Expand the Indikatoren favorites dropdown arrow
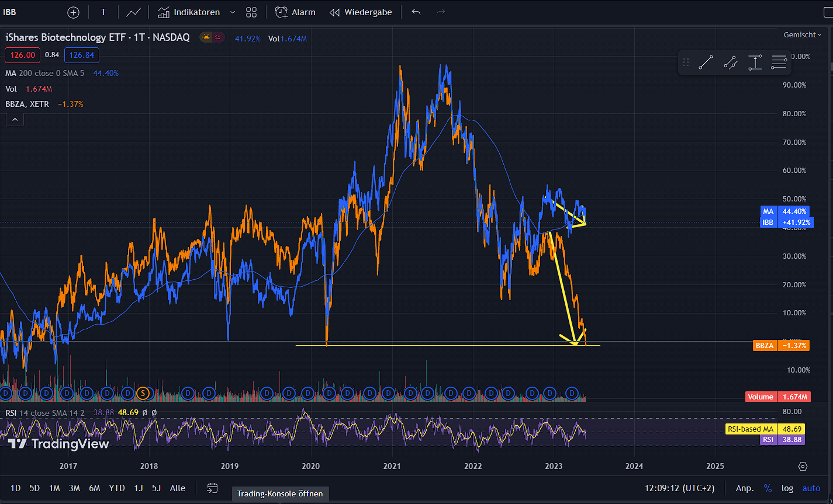Image resolution: width=833 pixels, height=504 pixels. [x=233, y=12]
